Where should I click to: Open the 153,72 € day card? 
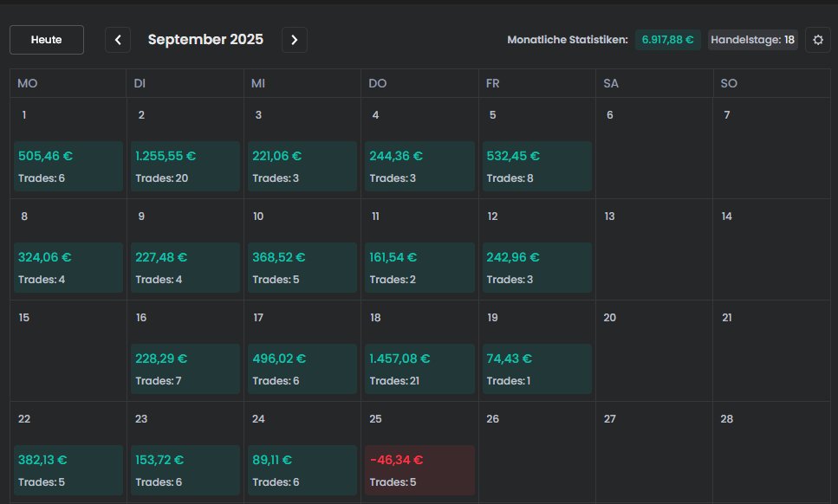185,470
